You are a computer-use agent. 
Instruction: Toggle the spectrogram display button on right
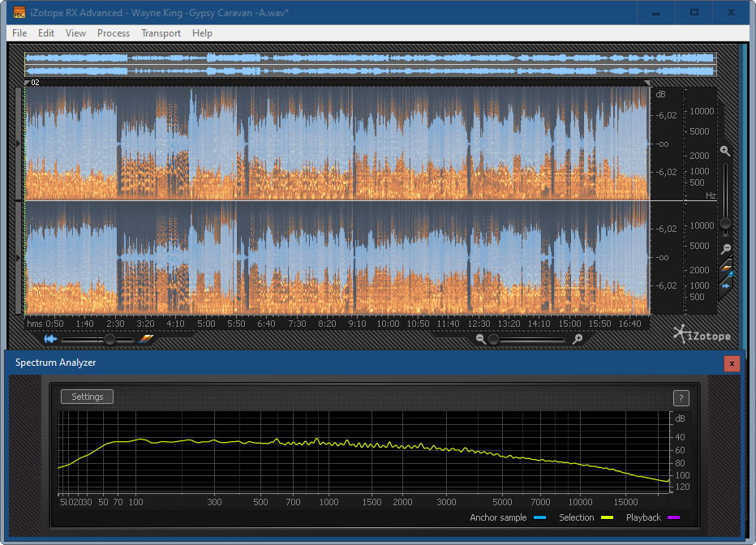pos(726,266)
